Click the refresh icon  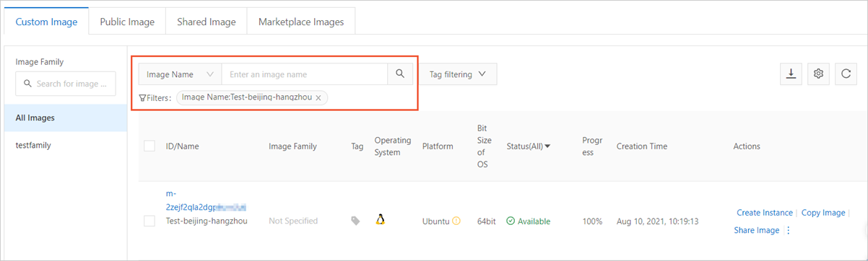click(x=846, y=74)
